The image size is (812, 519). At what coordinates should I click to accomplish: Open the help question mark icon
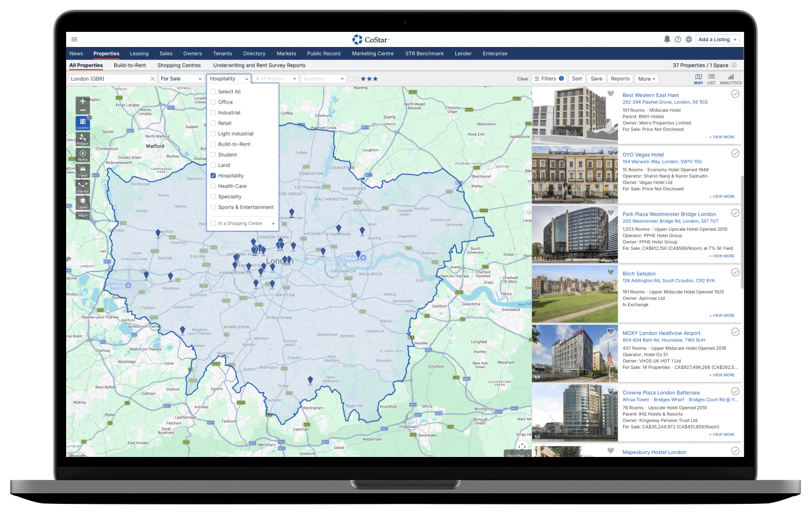[678, 39]
